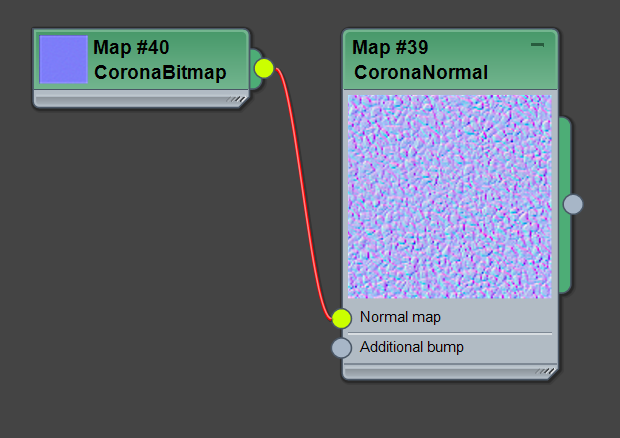620x438 pixels.
Task: Collapse Map #39 node with minus button
Action: (x=537, y=45)
